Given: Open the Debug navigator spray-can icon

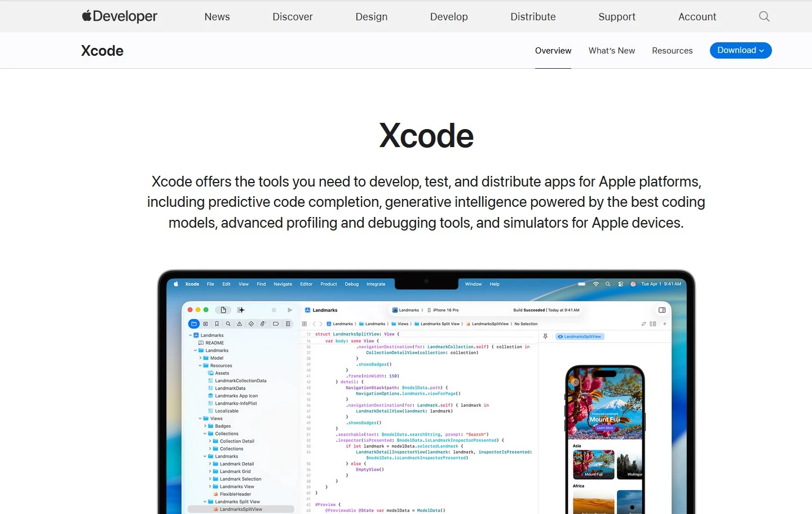Looking at the screenshot, I should [263, 324].
